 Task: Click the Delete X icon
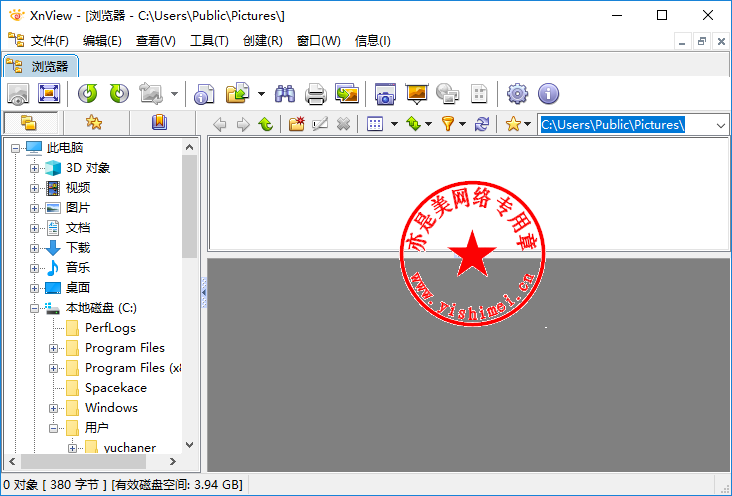click(343, 124)
